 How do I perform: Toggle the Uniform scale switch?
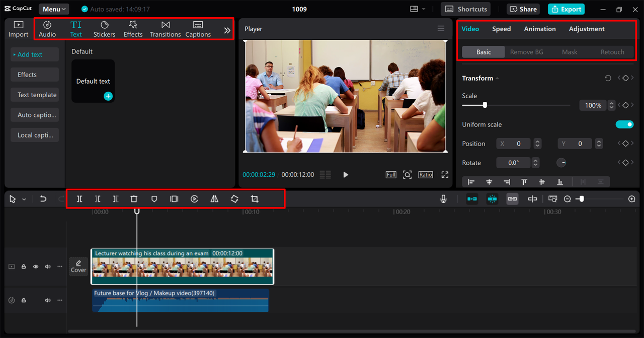tap(624, 124)
